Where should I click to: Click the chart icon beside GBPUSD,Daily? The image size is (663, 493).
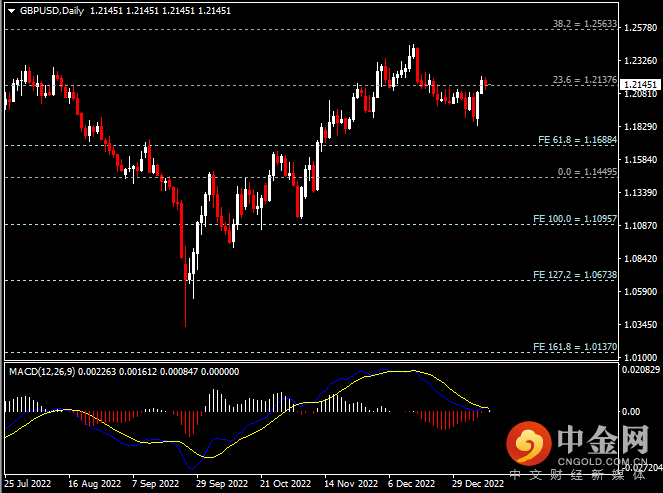[10, 10]
